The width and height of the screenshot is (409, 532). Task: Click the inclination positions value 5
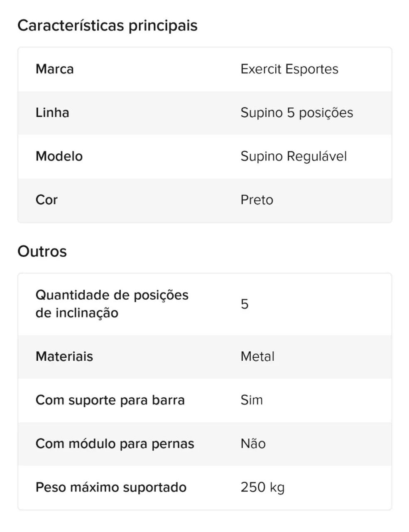pos(245,304)
